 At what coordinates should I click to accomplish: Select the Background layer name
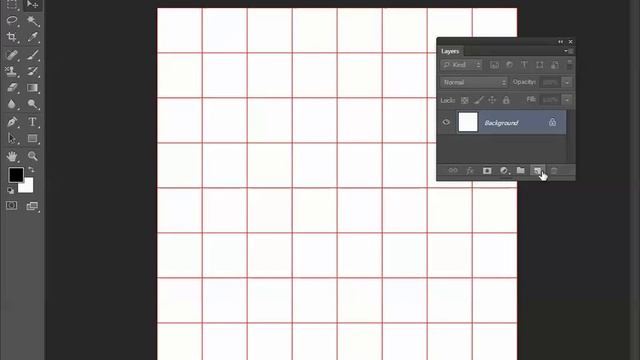[x=501, y=123]
